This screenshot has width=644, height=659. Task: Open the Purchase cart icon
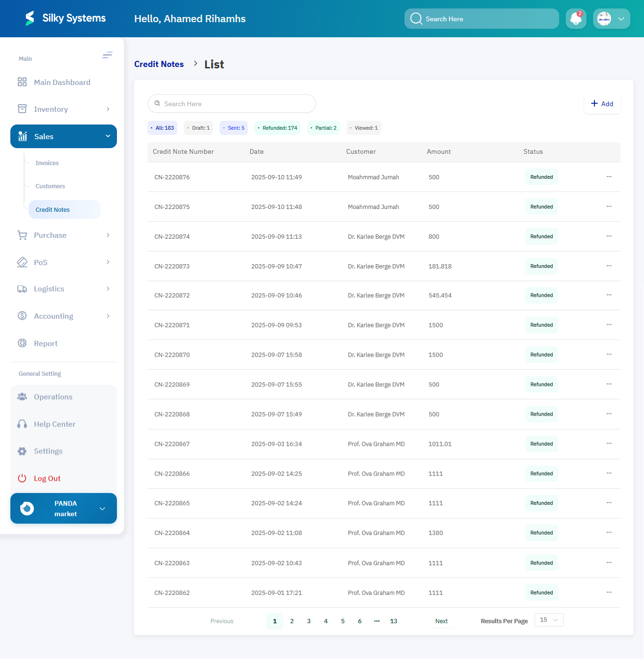click(x=22, y=235)
